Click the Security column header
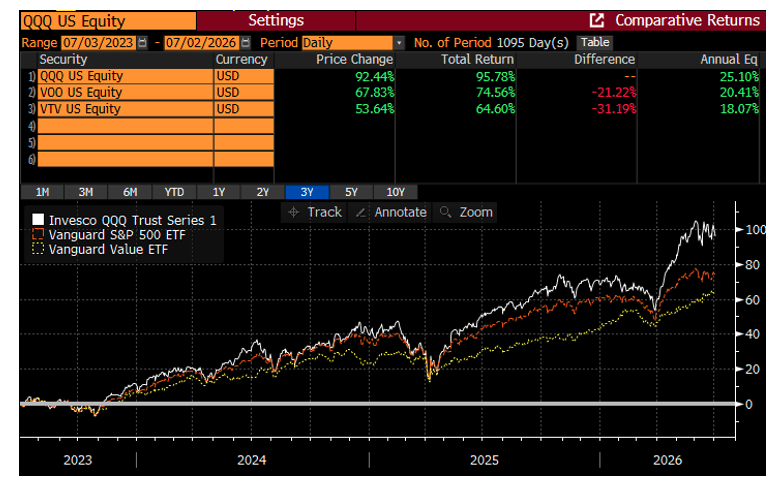Viewport: 784px width, 490px height. 64,60
